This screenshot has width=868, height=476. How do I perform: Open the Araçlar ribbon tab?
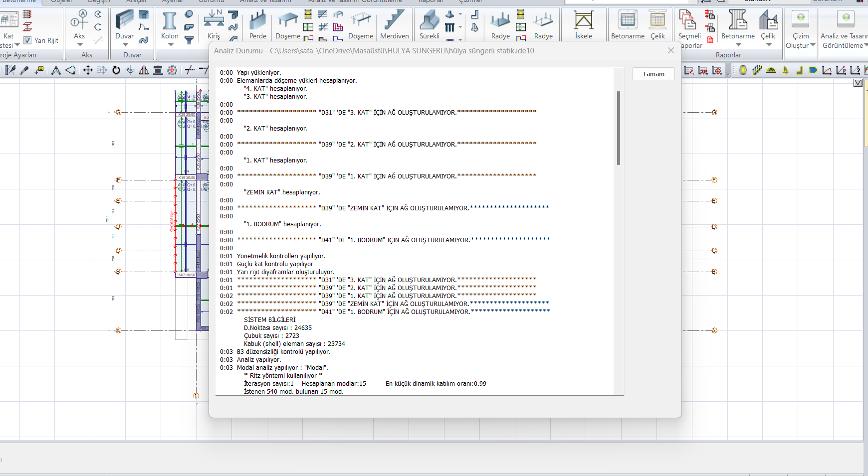pos(136,1)
